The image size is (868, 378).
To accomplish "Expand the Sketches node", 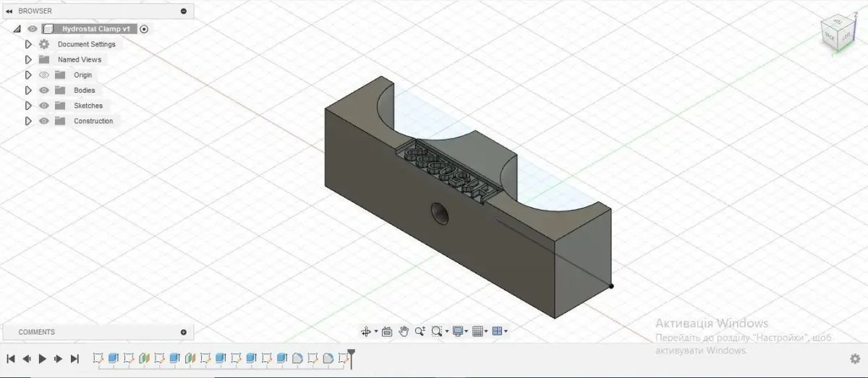I will (x=28, y=106).
